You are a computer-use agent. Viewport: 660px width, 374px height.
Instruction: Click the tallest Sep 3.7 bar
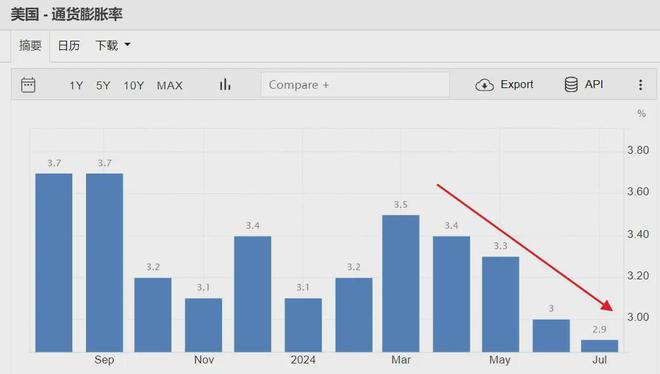104,263
